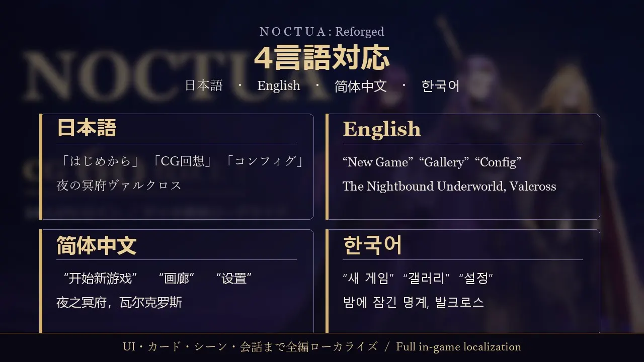The width and height of the screenshot is (644, 362).
Task: Select 简体中文 in the language list row
Action: pyautogui.click(x=361, y=86)
